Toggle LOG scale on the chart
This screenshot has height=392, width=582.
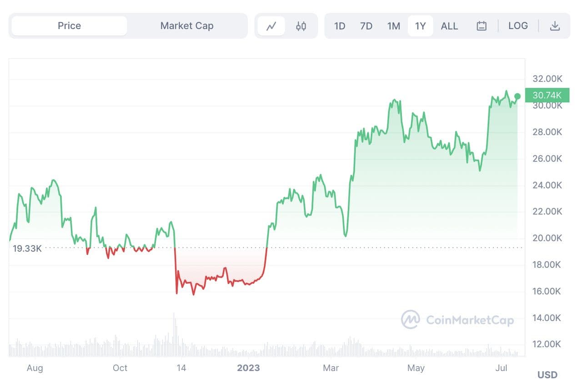pyautogui.click(x=518, y=26)
